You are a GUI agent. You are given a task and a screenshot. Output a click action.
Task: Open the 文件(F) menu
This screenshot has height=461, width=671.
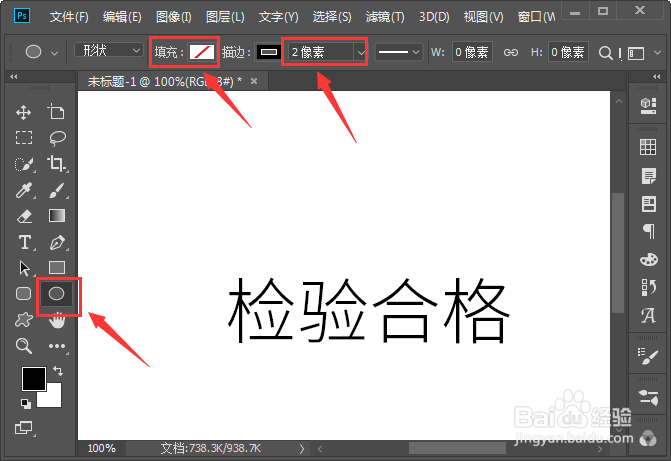click(69, 17)
